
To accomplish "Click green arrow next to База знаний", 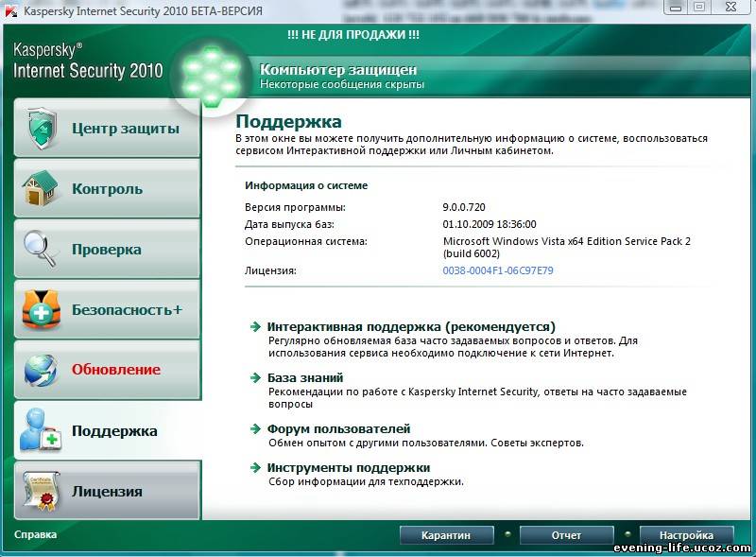I will point(255,377).
